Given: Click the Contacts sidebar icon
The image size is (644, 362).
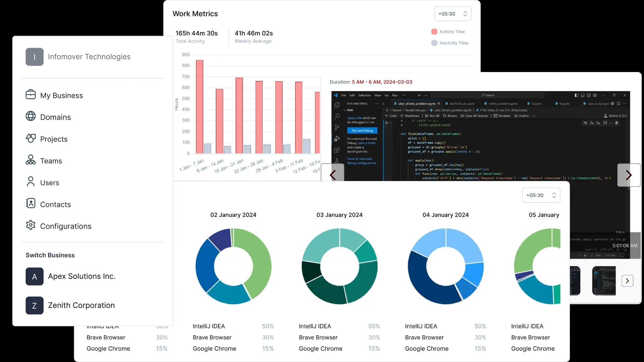Looking at the screenshot, I should point(31,203).
